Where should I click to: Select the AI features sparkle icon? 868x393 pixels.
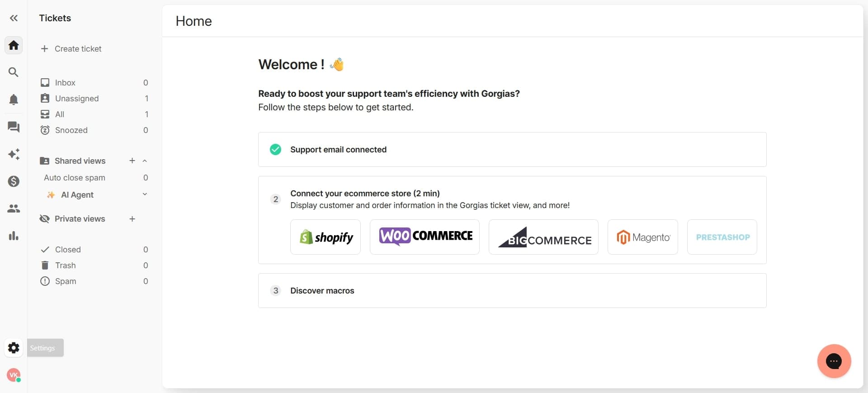[14, 154]
